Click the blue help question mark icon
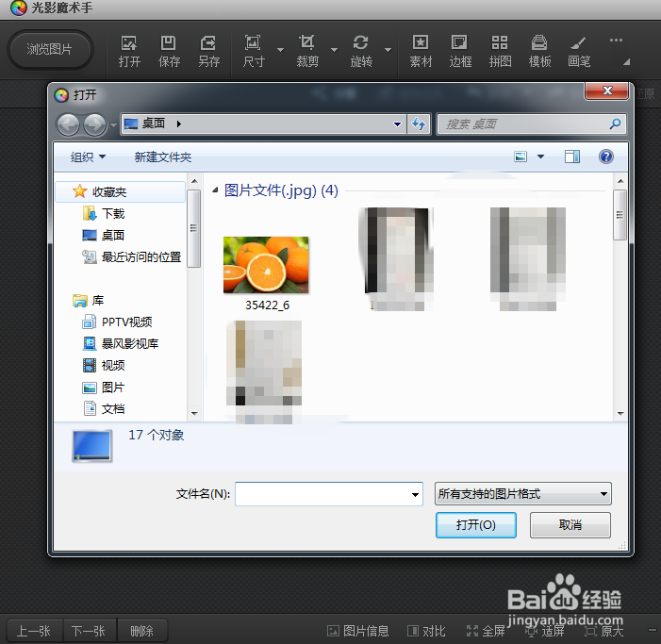 click(606, 157)
